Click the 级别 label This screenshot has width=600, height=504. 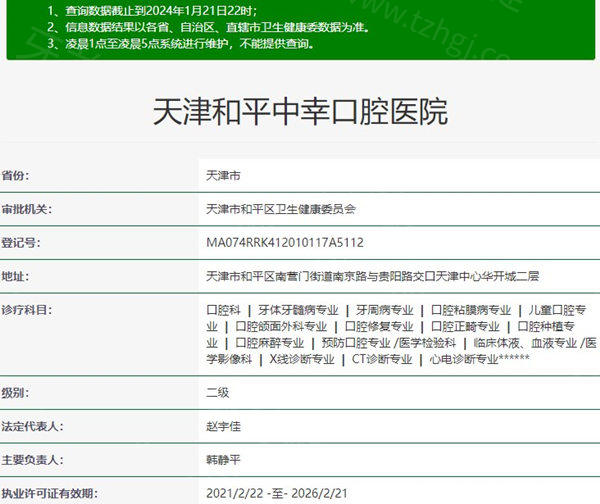(15, 393)
